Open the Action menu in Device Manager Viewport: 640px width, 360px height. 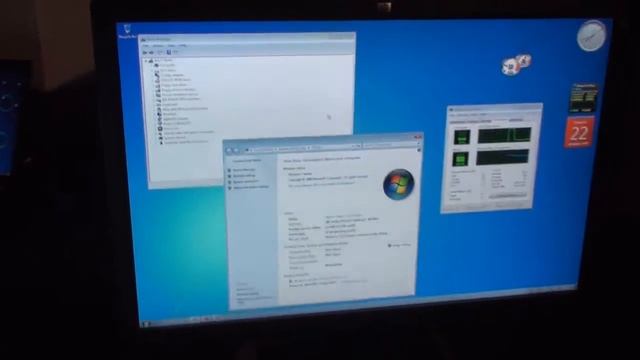[x=158, y=46]
